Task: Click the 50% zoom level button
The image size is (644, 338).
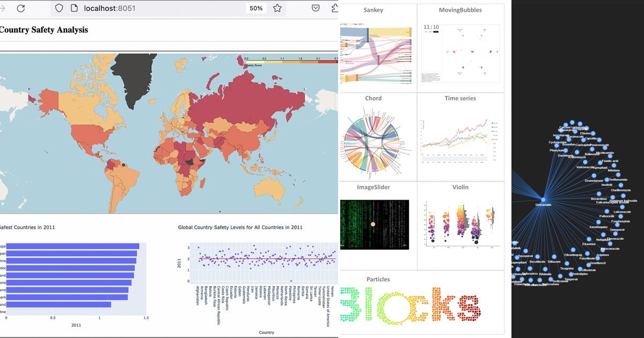Action: 256,8
